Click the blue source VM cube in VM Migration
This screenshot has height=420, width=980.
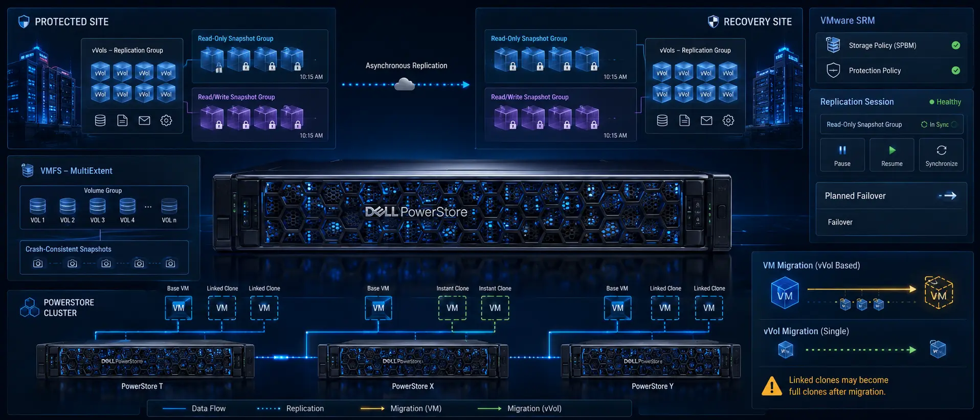point(785,293)
